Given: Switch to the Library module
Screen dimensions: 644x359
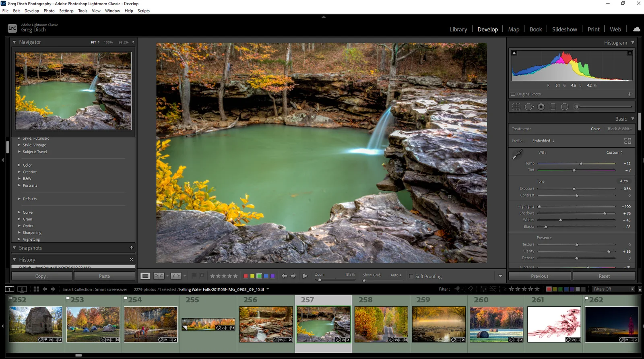Looking at the screenshot, I should (x=458, y=29).
